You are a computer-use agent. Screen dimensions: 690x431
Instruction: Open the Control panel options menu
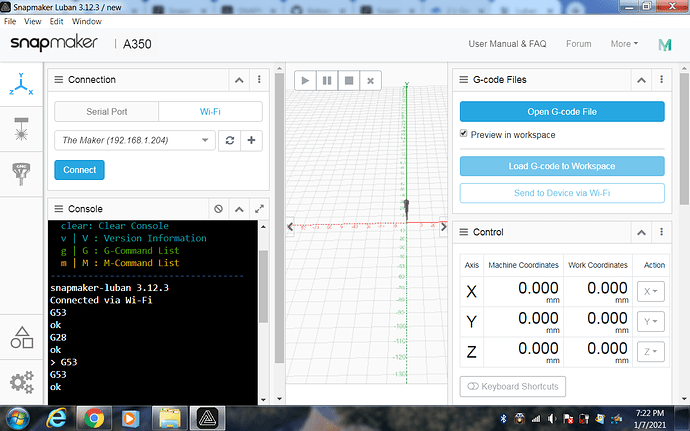click(x=661, y=232)
